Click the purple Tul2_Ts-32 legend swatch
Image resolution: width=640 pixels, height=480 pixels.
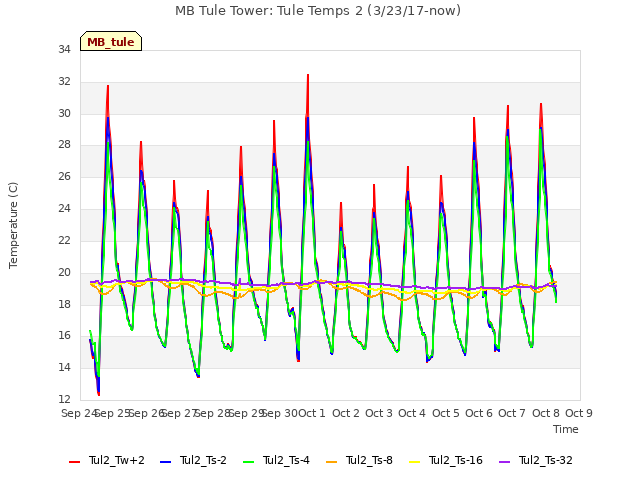(x=505, y=462)
